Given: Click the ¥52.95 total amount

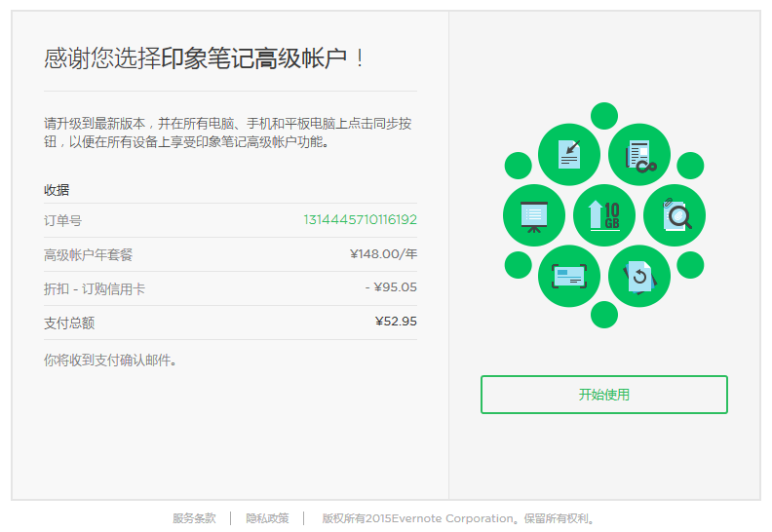Looking at the screenshot, I should coord(396,322).
